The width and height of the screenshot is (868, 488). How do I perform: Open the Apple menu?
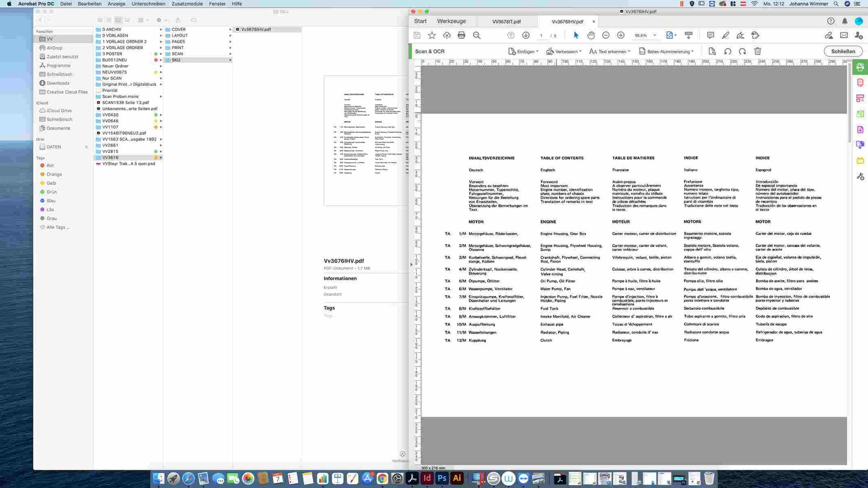9,4
